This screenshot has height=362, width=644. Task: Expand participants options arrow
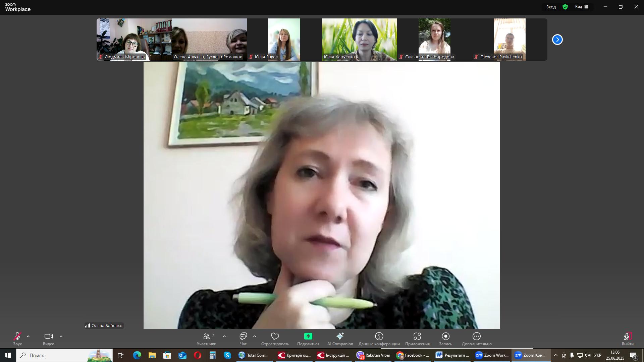click(x=224, y=336)
